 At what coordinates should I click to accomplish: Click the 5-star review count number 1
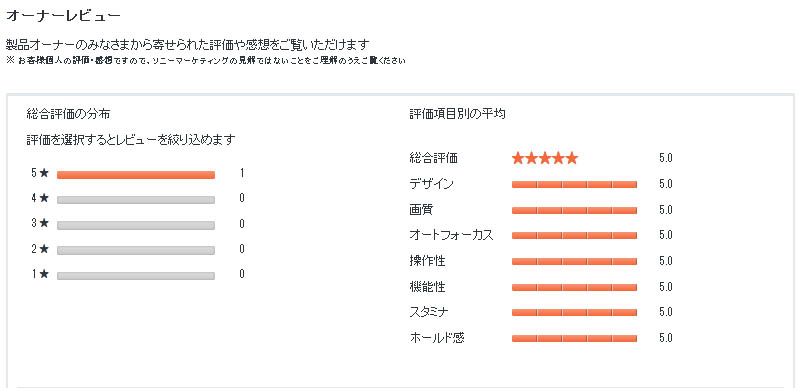tap(242, 173)
